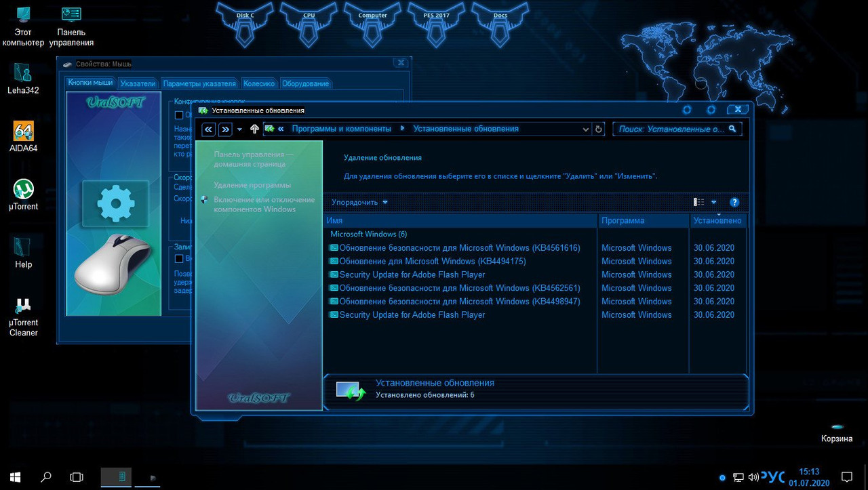This screenshot has height=490, width=868.
Task: Switch to Кнопки мыши tab in Mouse Properties
Action: pos(91,83)
